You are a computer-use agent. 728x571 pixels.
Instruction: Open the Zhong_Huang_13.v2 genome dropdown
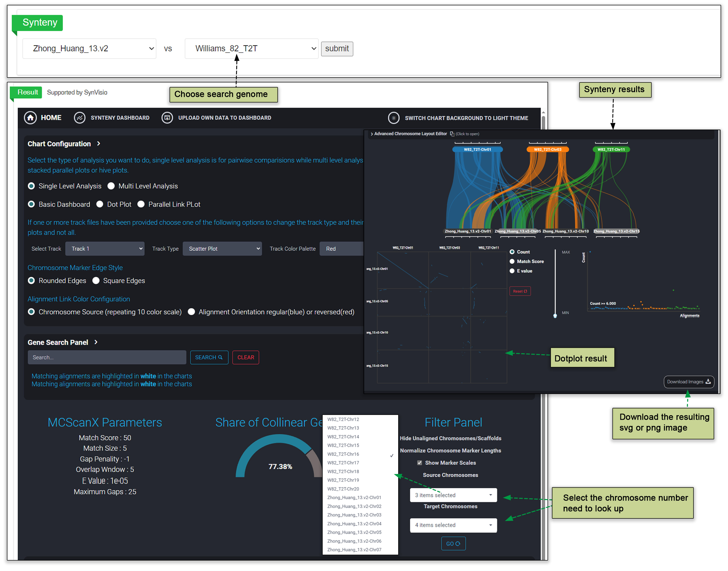pos(89,49)
